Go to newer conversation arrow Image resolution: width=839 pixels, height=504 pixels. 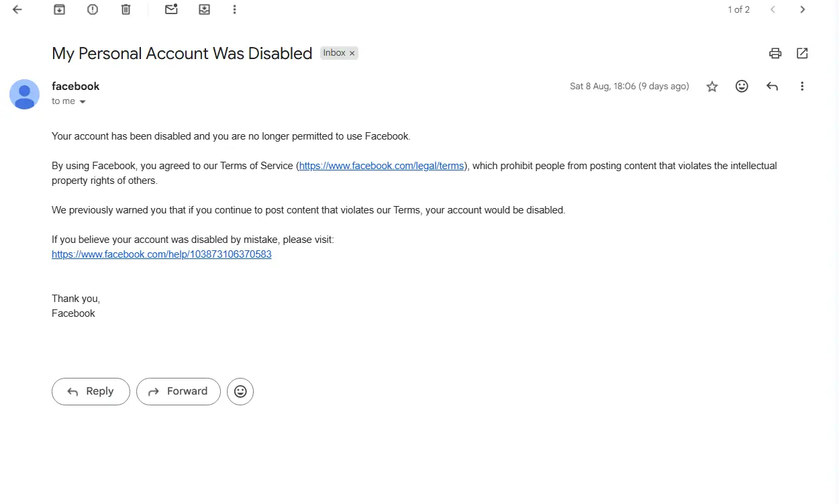[x=773, y=9]
